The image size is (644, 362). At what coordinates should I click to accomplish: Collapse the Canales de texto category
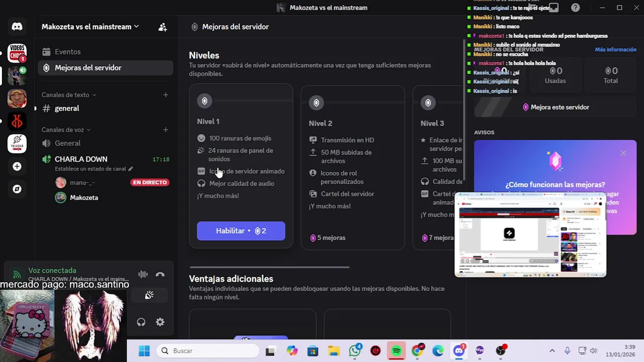[69, 95]
